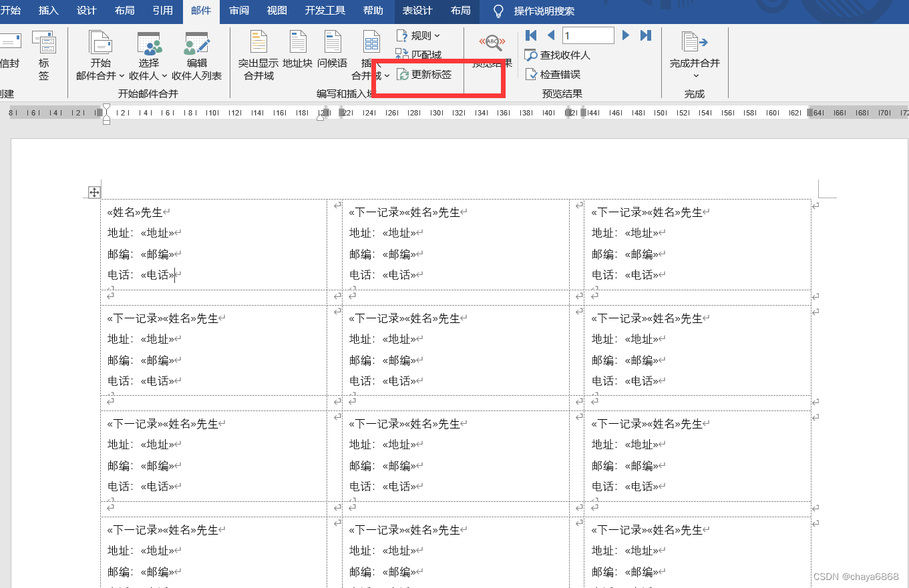Open Finish & Merge (完成并合并) dropdown
Image resolution: width=909 pixels, height=588 pixels.
click(695, 57)
